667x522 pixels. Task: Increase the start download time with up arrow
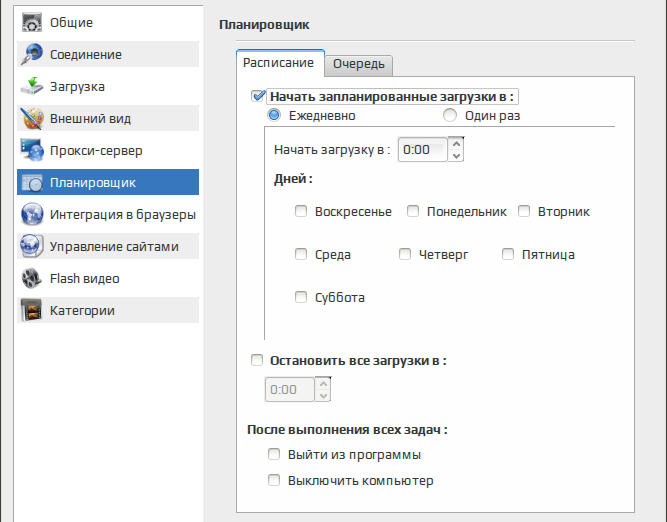pyautogui.click(x=456, y=144)
